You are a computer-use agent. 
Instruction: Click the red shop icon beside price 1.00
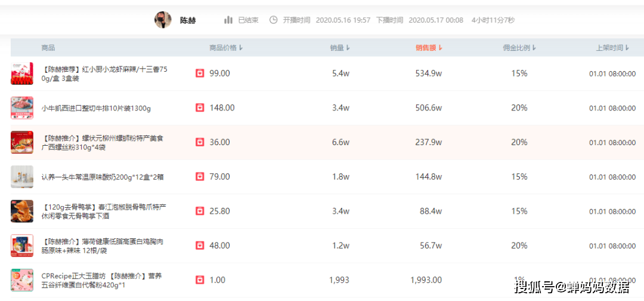[200, 280]
